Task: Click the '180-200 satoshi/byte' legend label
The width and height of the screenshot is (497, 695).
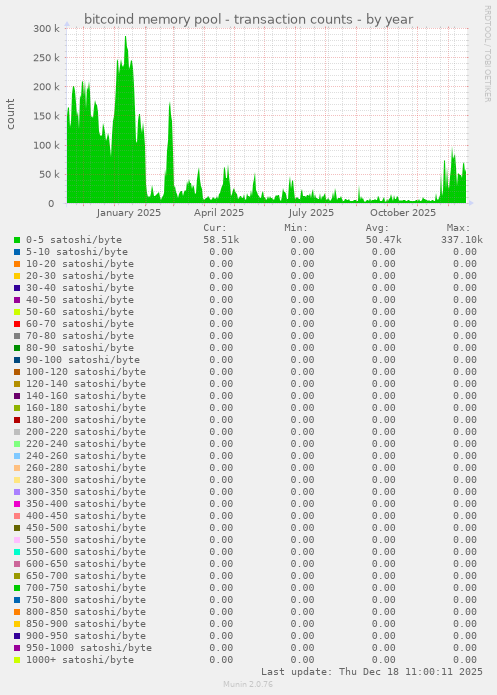Action: pyautogui.click(x=86, y=419)
